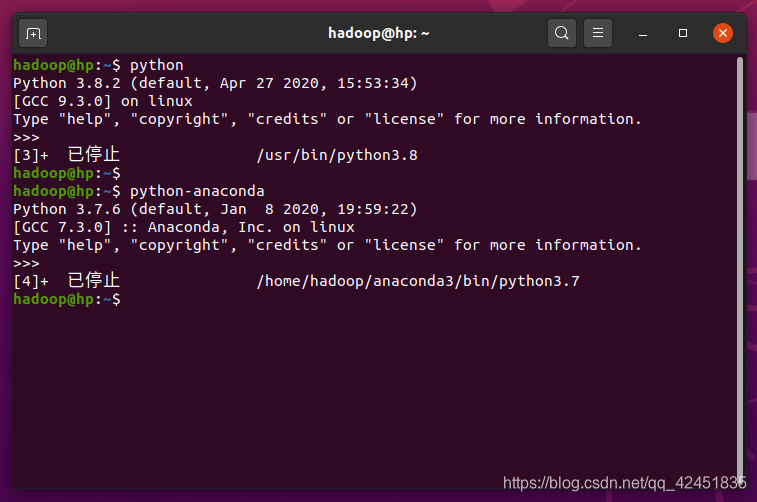The image size is (757, 502).
Task: Click the /usr/bin/python3.8 path
Action: coord(337,155)
